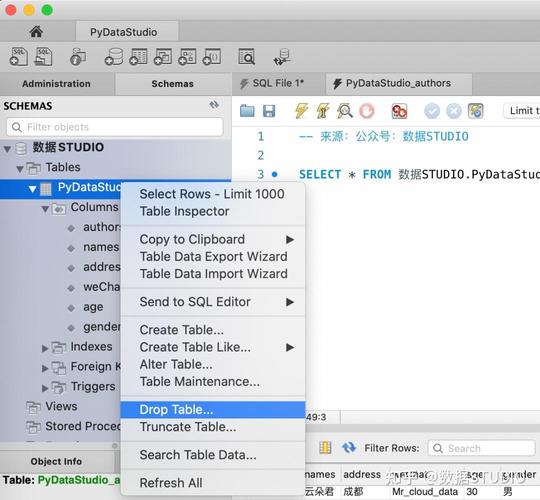Expand the Indexes node
The height and width of the screenshot is (500, 540).
point(45,348)
